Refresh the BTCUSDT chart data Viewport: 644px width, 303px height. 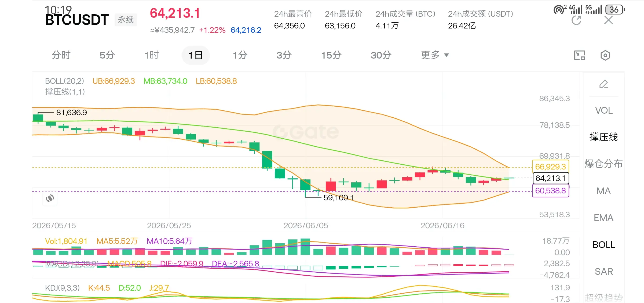(x=576, y=20)
